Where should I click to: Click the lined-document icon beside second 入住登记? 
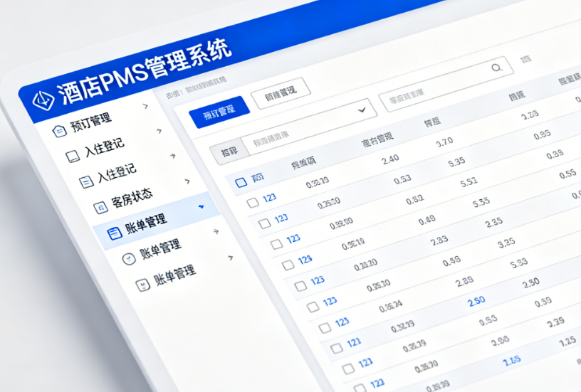point(86,181)
